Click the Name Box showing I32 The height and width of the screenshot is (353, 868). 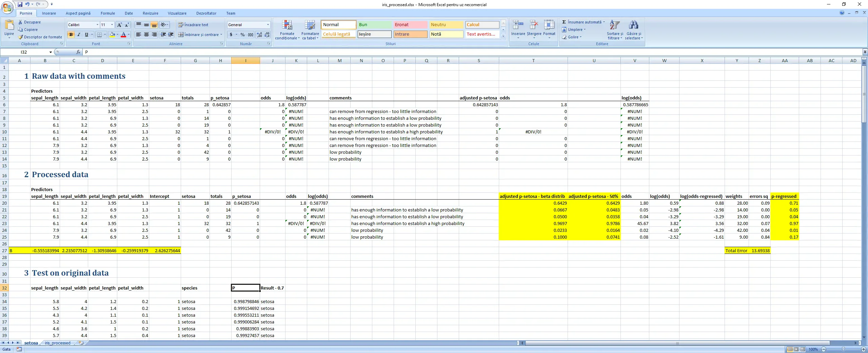(26, 52)
